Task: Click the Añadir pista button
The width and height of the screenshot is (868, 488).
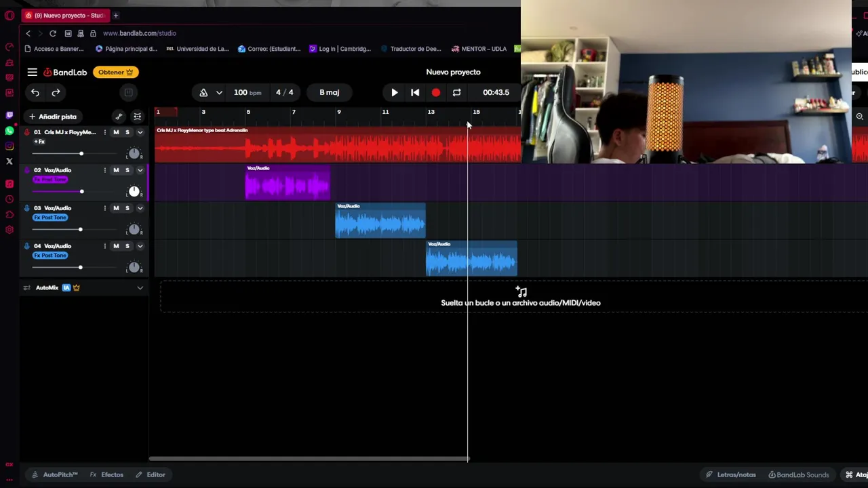Action: [53, 117]
